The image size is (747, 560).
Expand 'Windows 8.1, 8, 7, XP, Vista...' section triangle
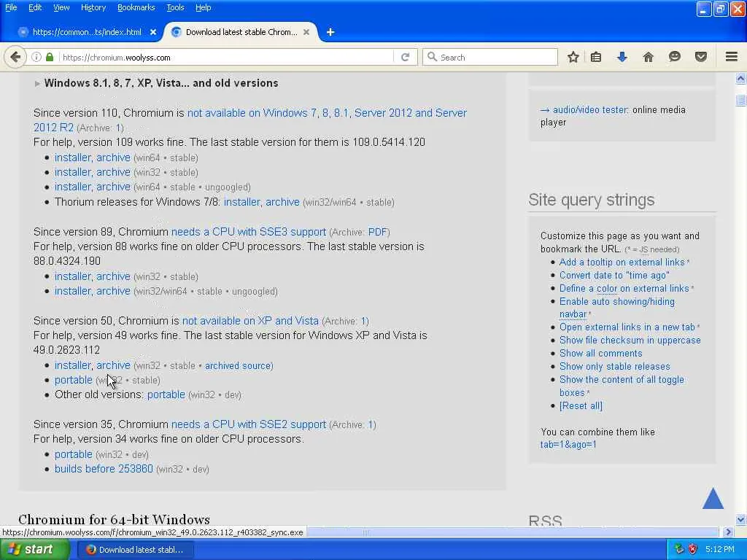pos(37,83)
